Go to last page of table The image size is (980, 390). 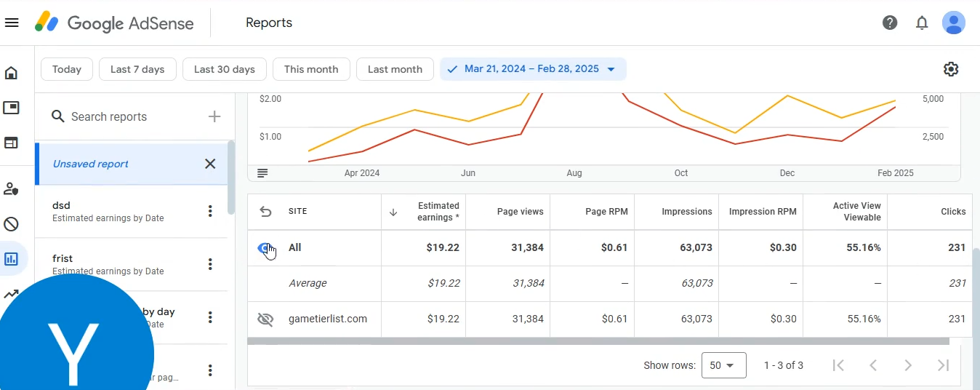(944, 365)
